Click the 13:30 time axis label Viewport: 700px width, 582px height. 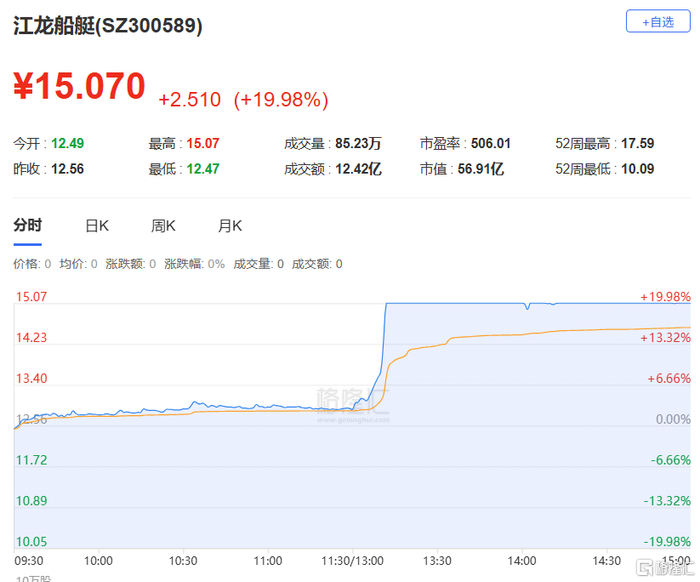[437, 561]
